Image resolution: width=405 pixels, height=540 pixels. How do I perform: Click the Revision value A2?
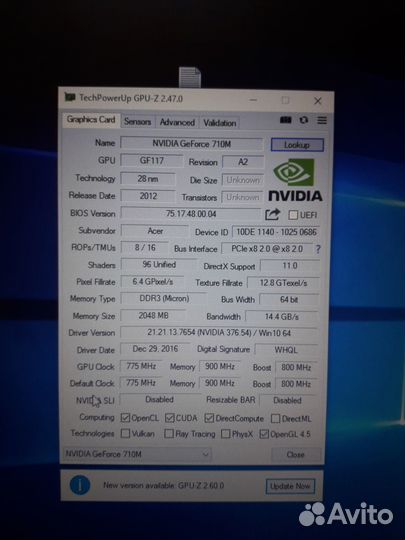(243, 162)
